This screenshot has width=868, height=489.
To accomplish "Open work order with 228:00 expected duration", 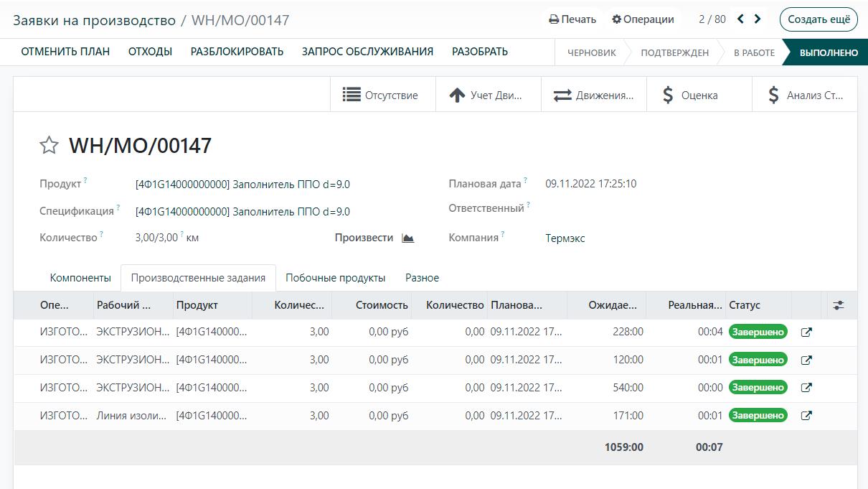I will pyautogui.click(x=806, y=332).
